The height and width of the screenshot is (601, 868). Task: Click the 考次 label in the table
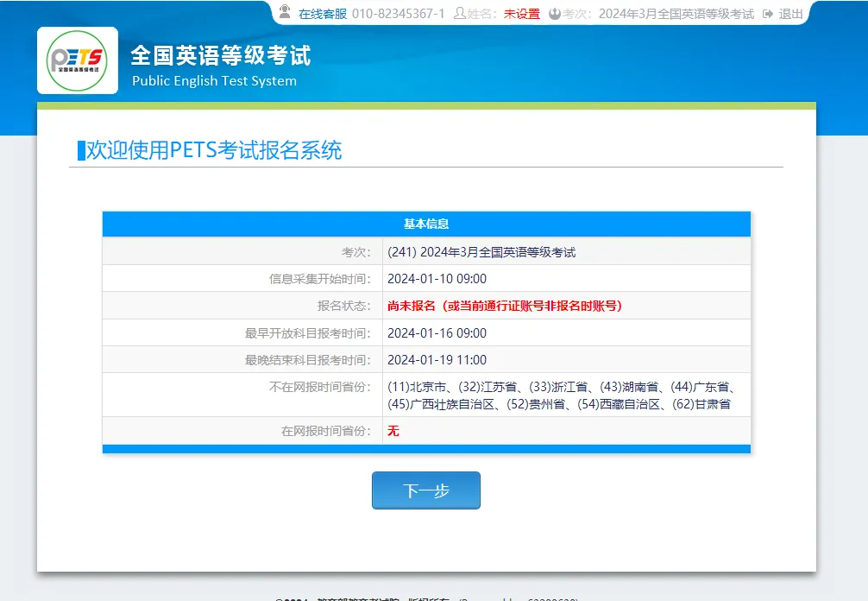pos(356,252)
